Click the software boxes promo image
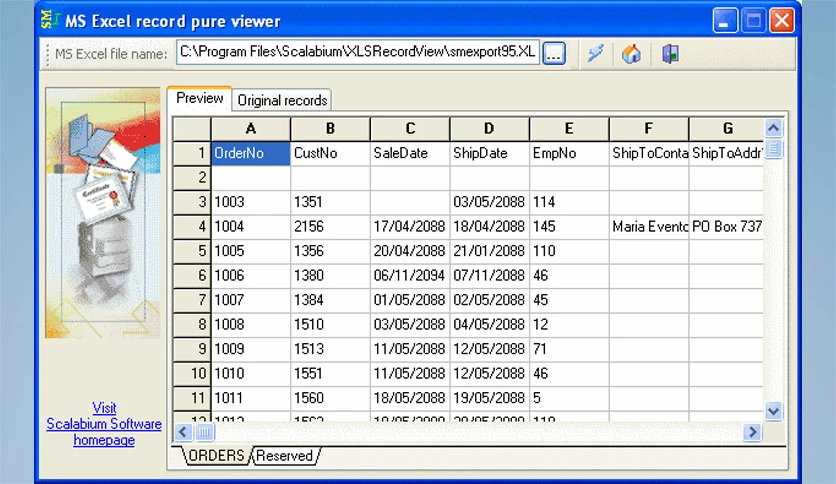The width and height of the screenshot is (836, 484). click(x=103, y=213)
